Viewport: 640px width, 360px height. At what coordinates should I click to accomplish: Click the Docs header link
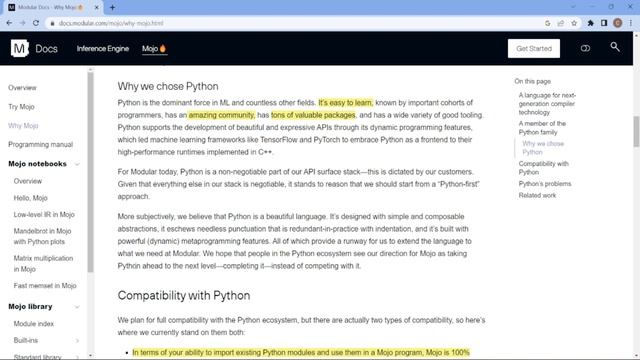pos(46,49)
